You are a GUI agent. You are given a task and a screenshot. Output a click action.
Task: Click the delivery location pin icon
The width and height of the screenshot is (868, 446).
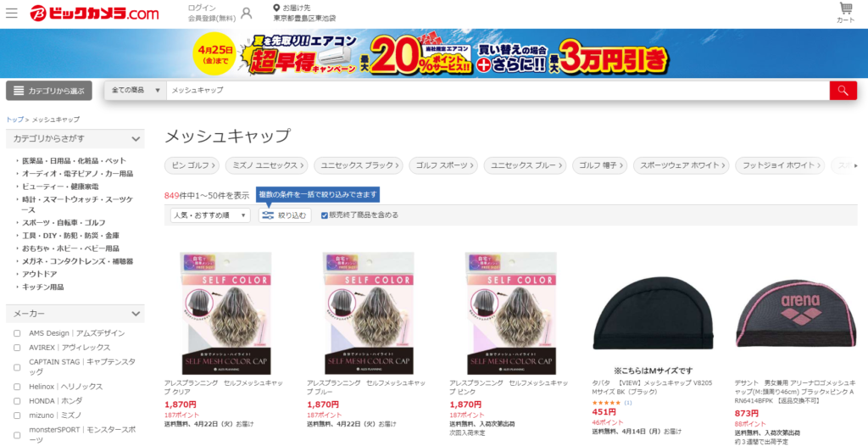tap(277, 8)
